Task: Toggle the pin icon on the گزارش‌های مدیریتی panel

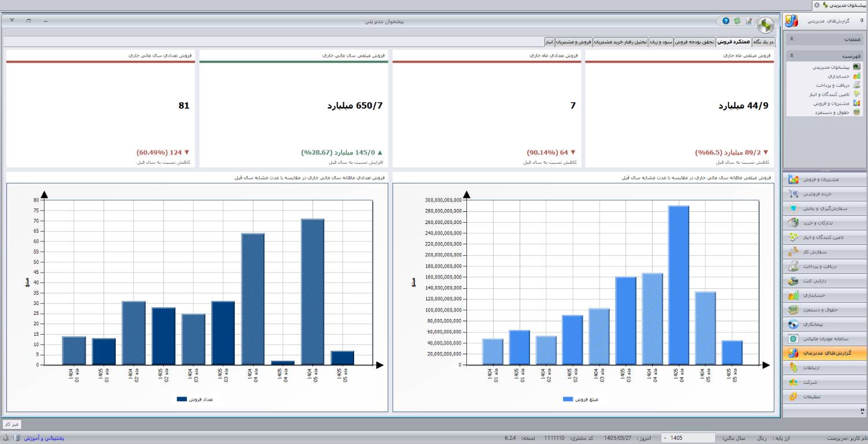Action: pyautogui.click(x=861, y=21)
